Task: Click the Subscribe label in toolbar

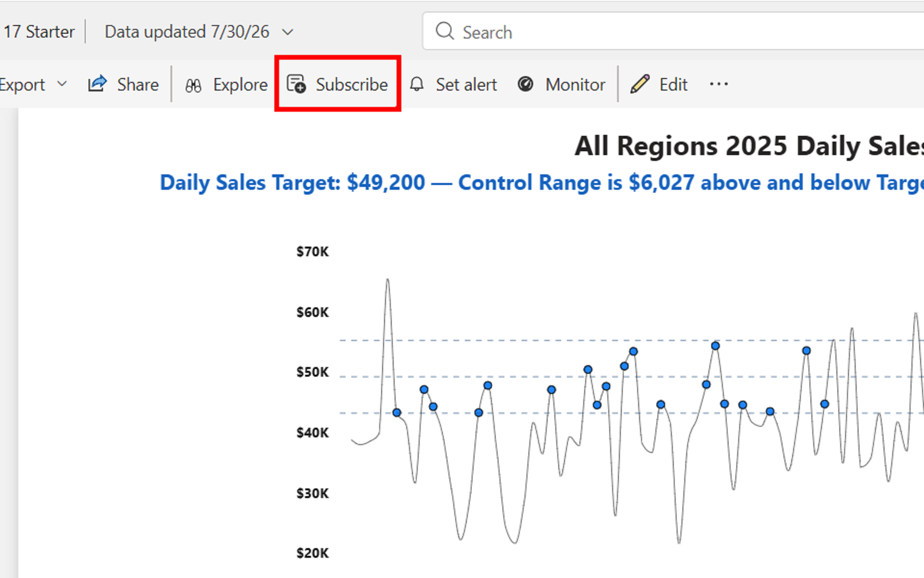Action: [352, 84]
